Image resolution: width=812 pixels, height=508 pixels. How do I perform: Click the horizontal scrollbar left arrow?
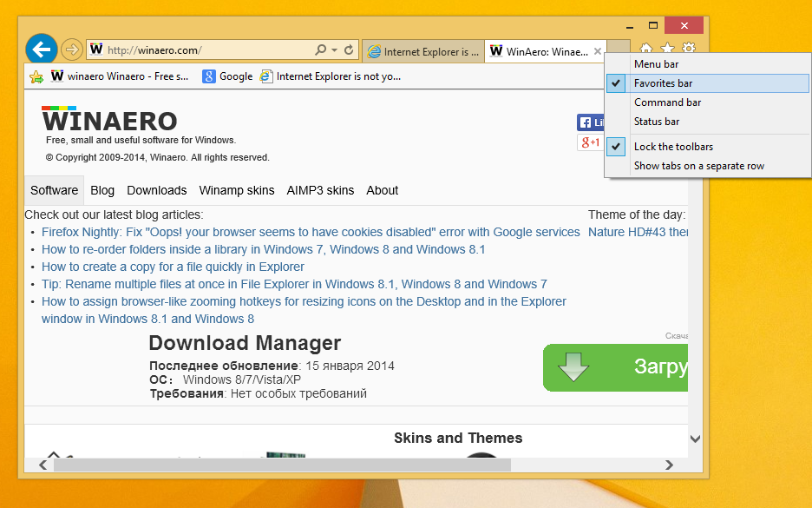coord(43,465)
